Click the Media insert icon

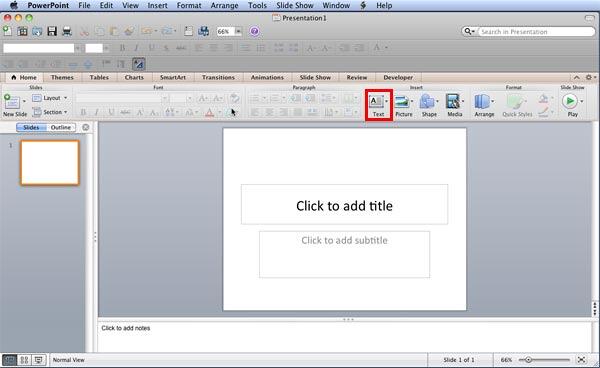coord(453,102)
